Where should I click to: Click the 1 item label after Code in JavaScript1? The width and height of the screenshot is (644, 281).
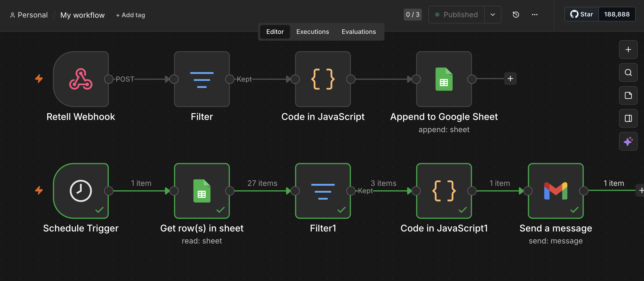point(500,183)
